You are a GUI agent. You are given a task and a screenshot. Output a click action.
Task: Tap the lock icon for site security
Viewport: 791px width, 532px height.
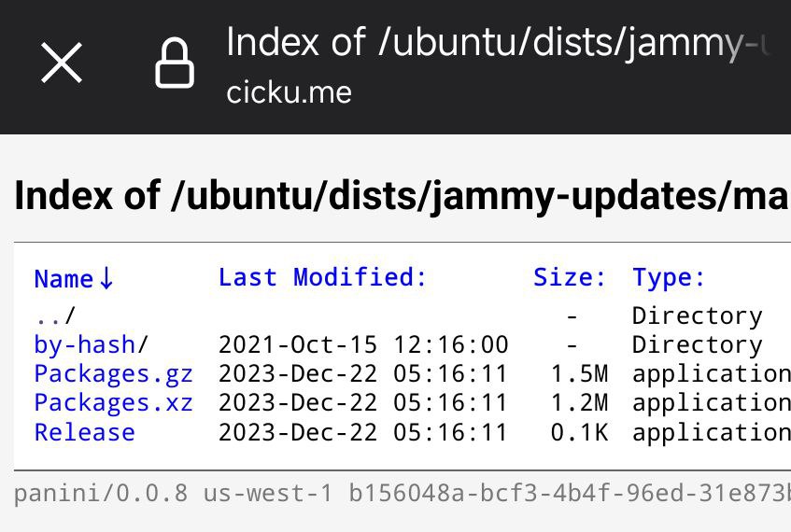pos(175,64)
